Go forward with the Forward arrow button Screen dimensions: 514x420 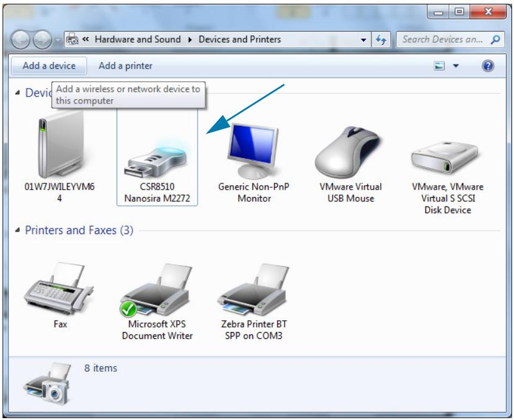point(43,40)
